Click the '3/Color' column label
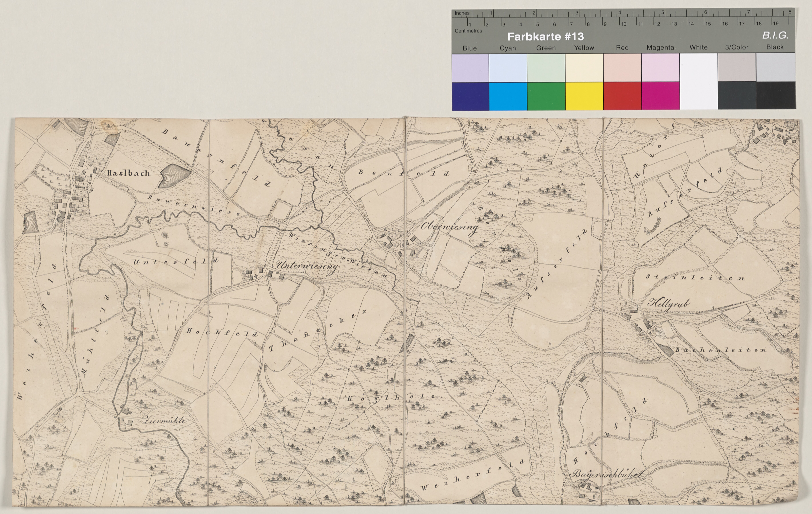812x514 pixels. [x=737, y=47]
